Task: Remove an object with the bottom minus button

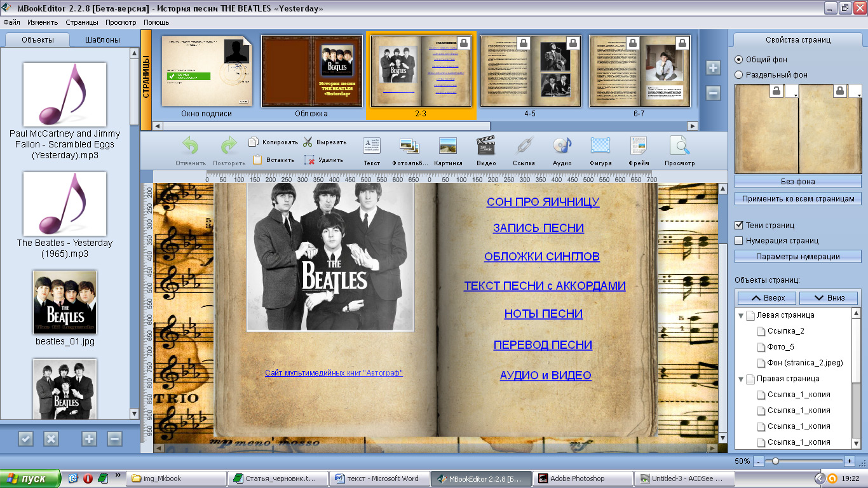Action: [x=114, y=438]
